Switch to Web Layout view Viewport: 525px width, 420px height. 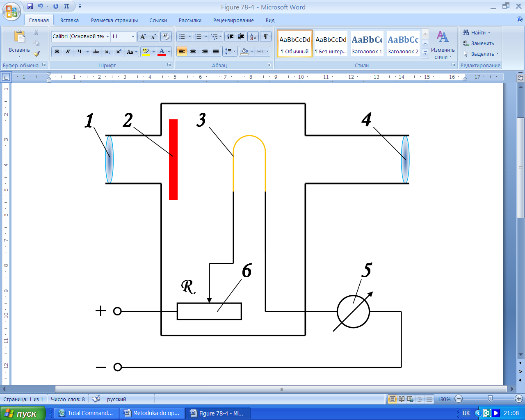[411, 399]
